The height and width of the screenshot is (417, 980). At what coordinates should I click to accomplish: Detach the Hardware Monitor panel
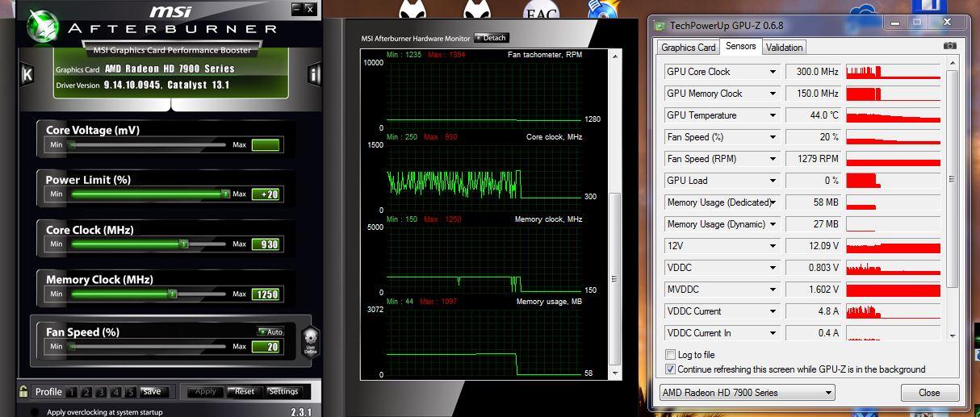(x=492, y=37)
